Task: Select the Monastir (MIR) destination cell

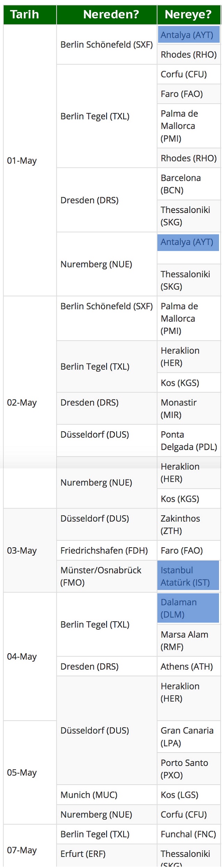Action: point(179,409)
